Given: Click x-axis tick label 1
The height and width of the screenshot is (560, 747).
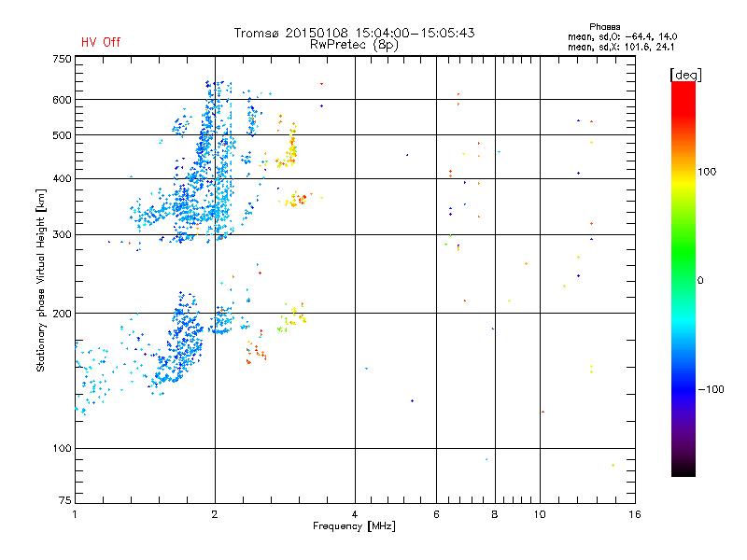Looking at the screenshot, I should (75, 514).
